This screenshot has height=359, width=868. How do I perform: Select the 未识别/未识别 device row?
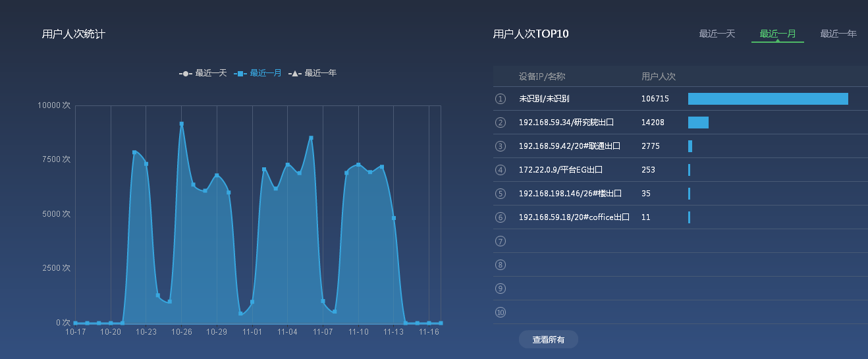pos(544,99)
